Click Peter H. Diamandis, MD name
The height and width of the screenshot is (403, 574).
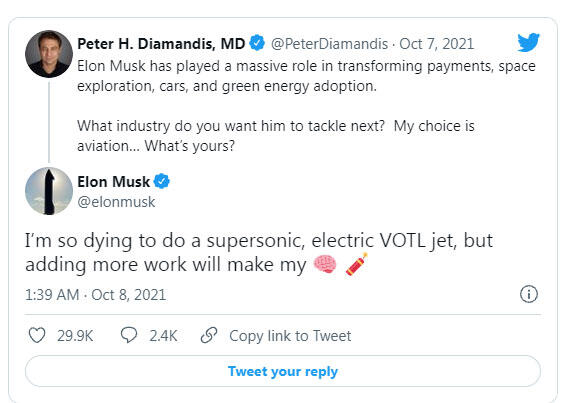tap(161, 44)
